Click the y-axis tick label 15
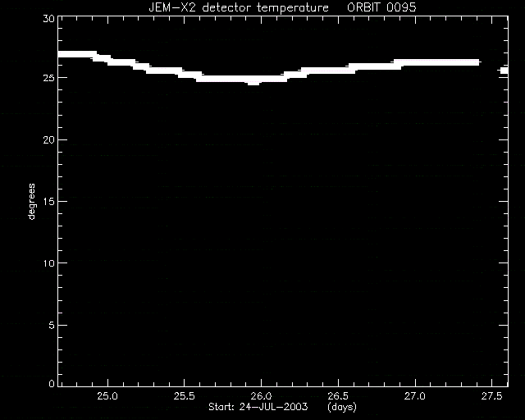This screenshot has width=525, height=420. tap(49, 202)
